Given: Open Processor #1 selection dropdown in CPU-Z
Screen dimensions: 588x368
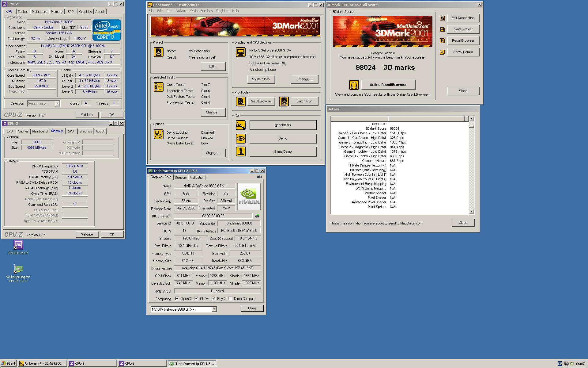Looking at the screenshot, I should pyautogui.click(x=57, y=104).
